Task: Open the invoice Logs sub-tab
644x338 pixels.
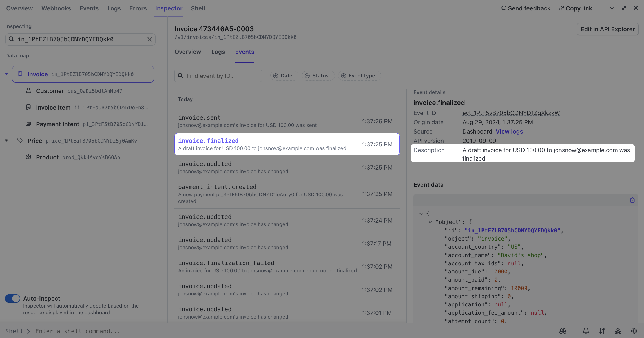Action: (218, 52)
